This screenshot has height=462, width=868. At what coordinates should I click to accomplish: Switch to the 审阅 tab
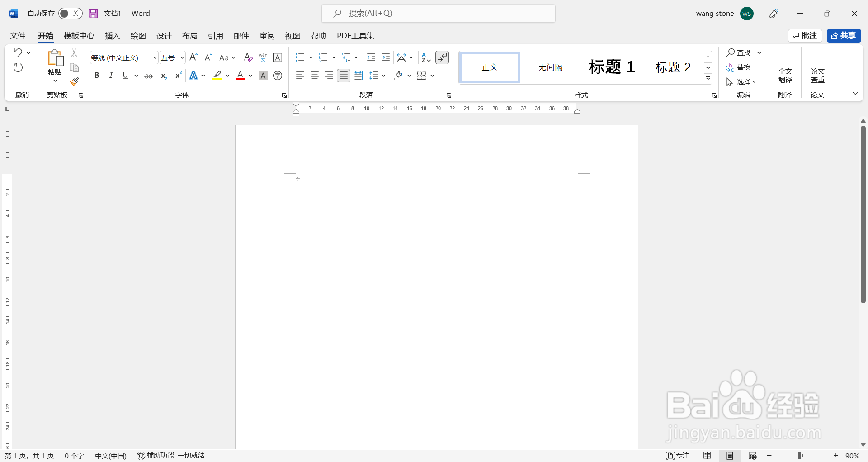[267, 36]
